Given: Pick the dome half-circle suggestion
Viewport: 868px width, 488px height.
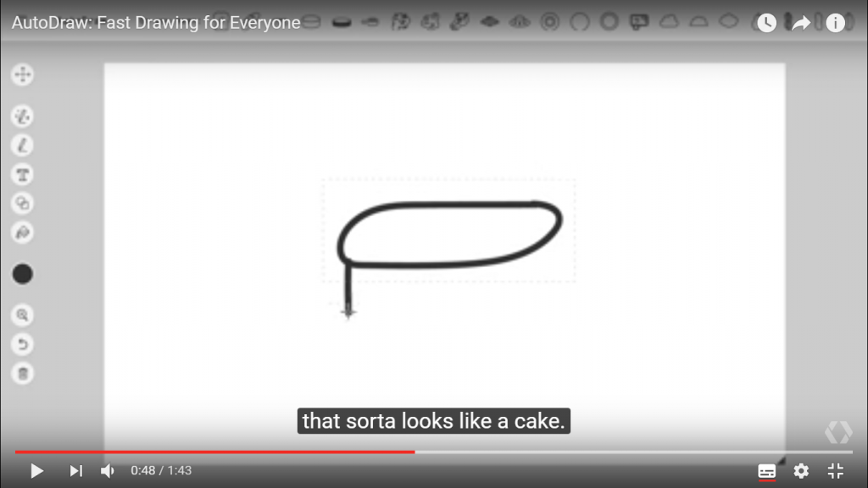Looking at the screenshot, I should click(x=699, y=23).
